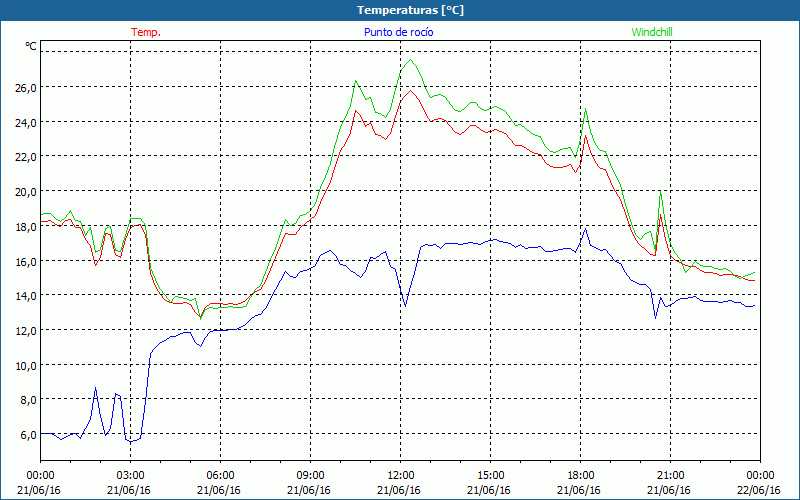Click the '03:00' time axis label

131,475
